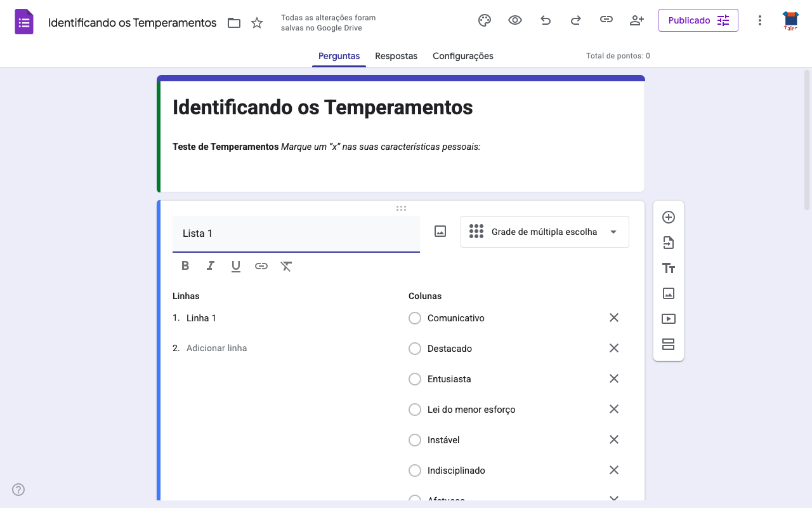Switch to the Respostas tab
The width and height of the screenshot is (812, 508).
396,56
